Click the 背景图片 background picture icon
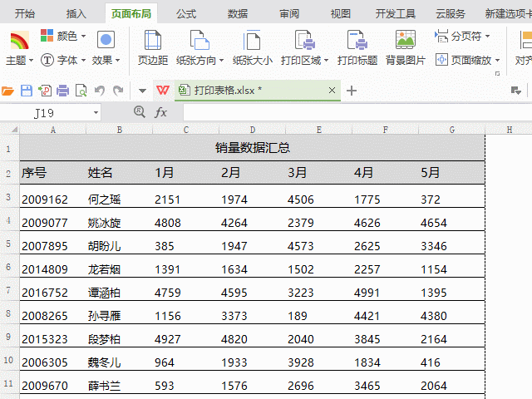Image resolution: width=532 pixels, height=399 pixels. tap(405, 47)
